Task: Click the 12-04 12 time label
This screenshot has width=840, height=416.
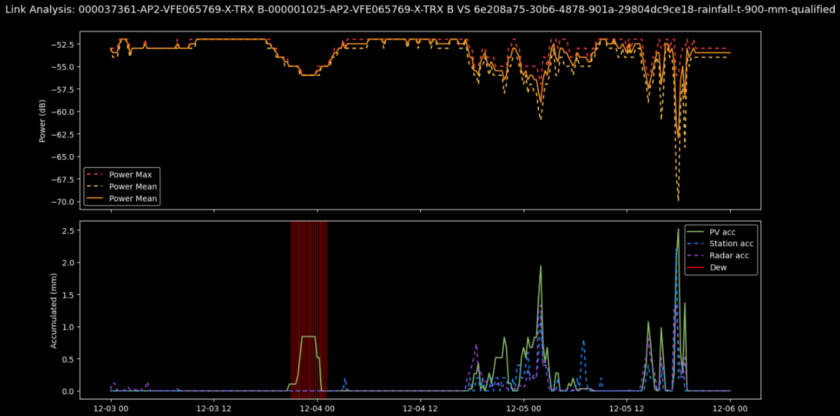Action: (421, 408)
